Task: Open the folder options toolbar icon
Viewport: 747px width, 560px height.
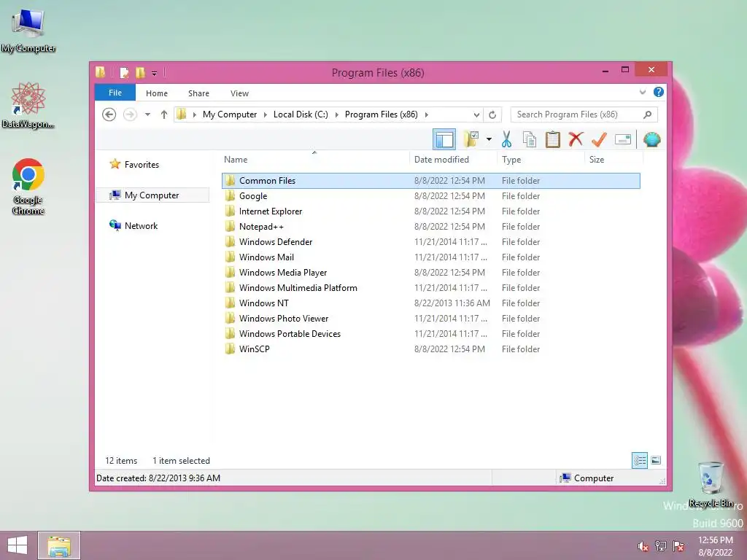Action: [x=471, y=139]
